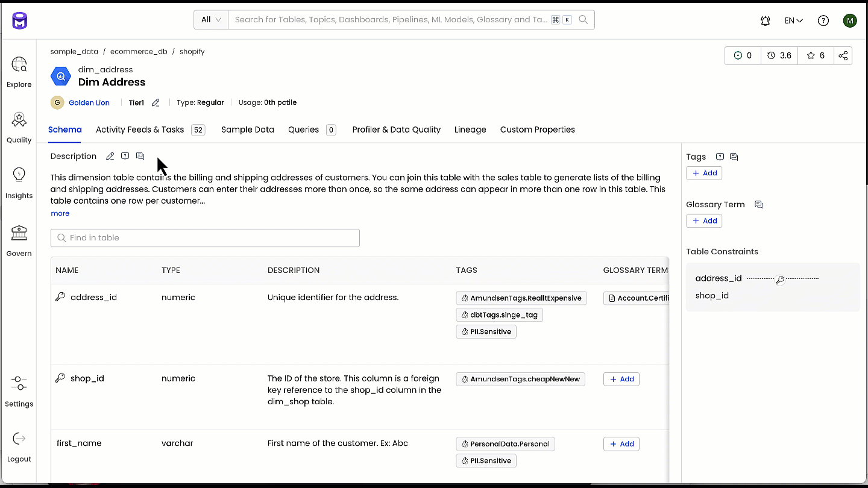The width and height of the screenshot is (868, 488).
Task: Edit description with pencil icon
Action: 110,157
